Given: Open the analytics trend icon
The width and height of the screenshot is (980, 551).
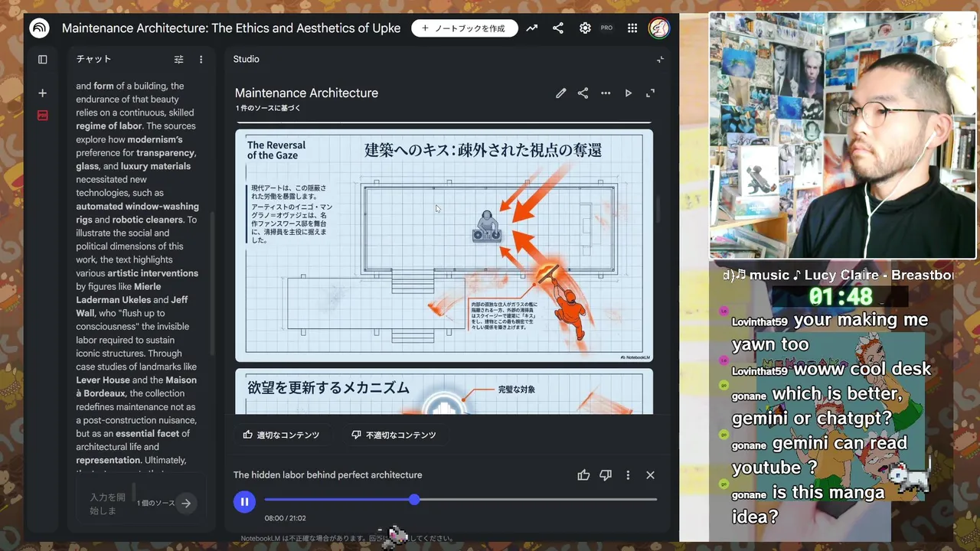Looking at the screenshot, I should click(531, 28).
